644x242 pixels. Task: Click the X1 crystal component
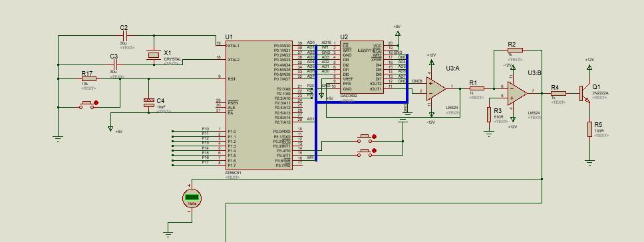(154, 55)
